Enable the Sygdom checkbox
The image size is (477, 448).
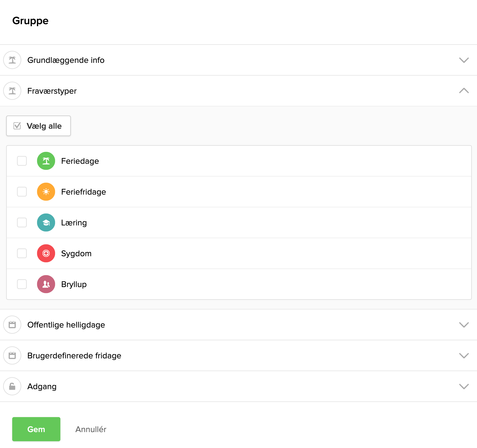22,253
